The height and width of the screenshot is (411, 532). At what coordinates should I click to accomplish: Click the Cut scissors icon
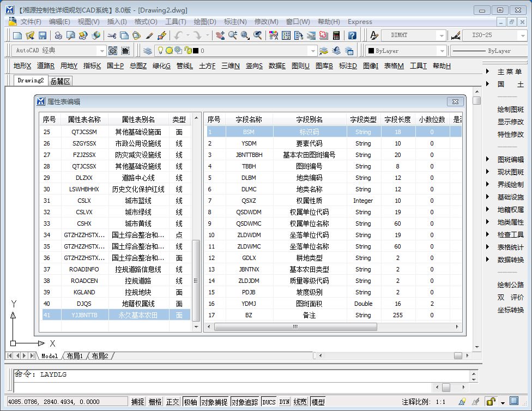click(x=112, y=35)
